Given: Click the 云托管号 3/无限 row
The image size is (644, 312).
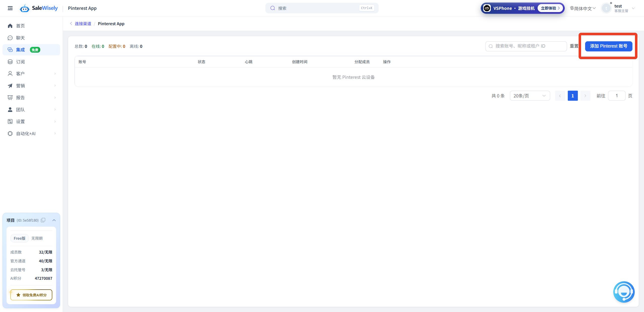Looking at the screenshot, I should 31,270.
